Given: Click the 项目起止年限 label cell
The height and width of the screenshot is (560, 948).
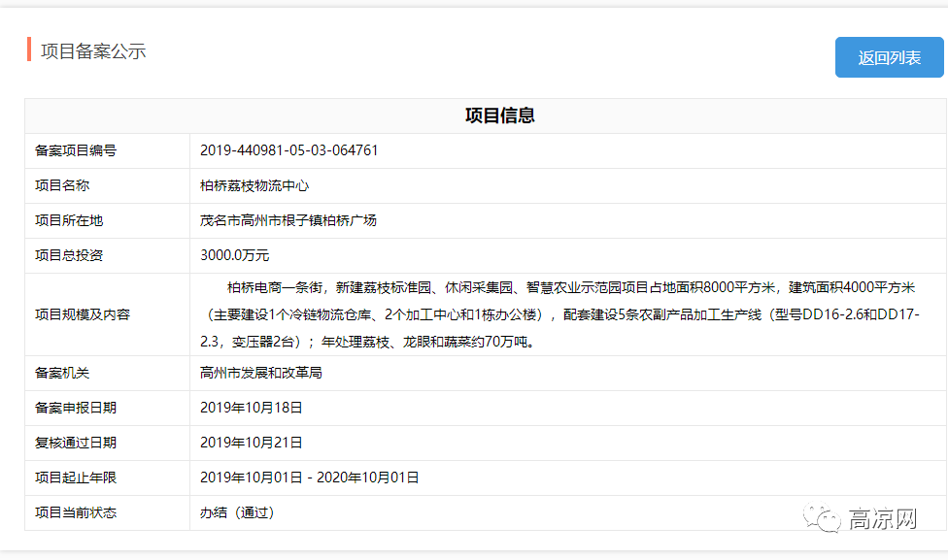Looking at the screenshot, I should pyautogui.click(x=107, y=478).
